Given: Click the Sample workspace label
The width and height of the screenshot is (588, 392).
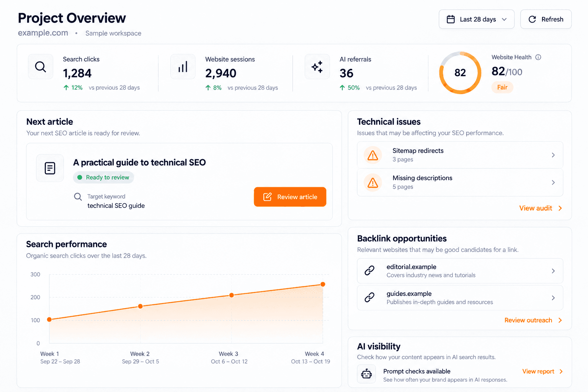Looking at the screenshot, I should [x=113, y=33].
